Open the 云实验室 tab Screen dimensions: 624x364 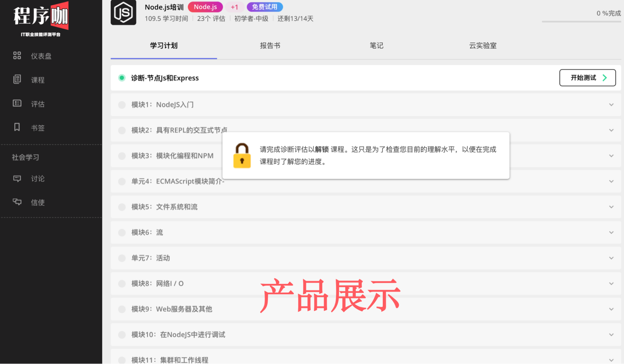pos(482,46)
